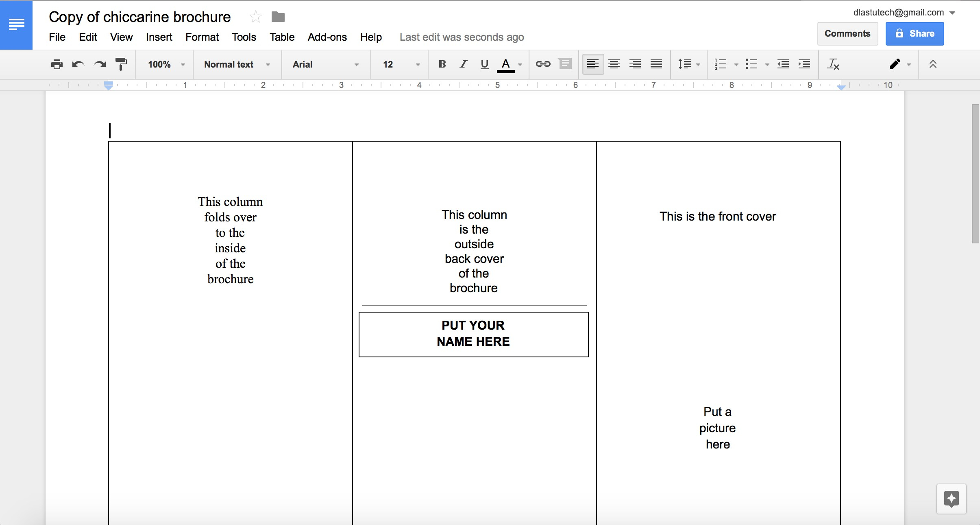The height and width of the screenshot is (525, 980).
Task: Expand the Normal text style dropdown
Action: (x=272, y=65)
